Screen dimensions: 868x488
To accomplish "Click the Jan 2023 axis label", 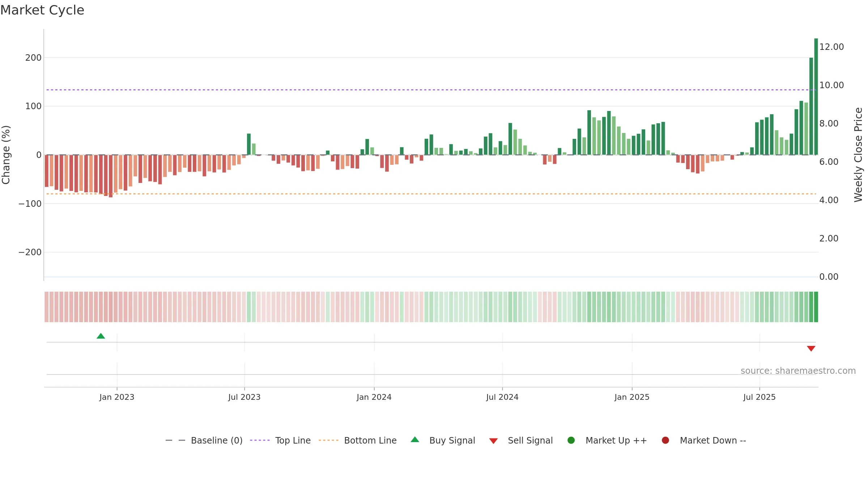I will [x=117, y=397].
